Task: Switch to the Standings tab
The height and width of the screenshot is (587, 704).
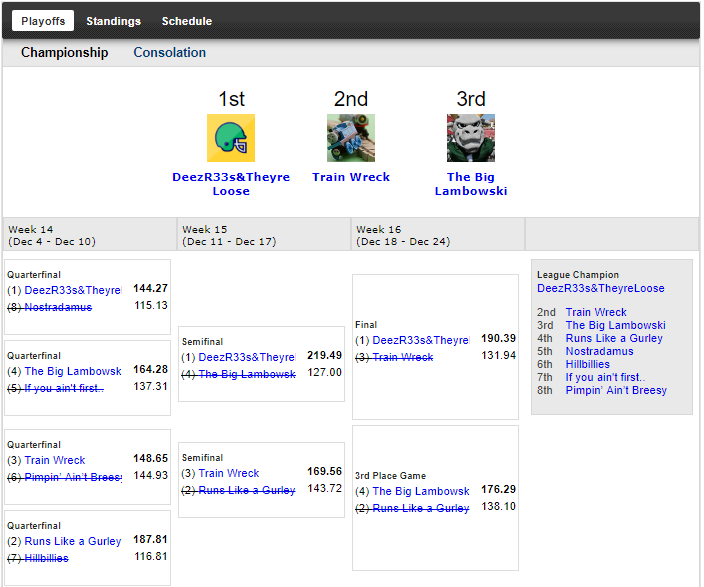Action: pyautogui.click(x=113, y=21)
